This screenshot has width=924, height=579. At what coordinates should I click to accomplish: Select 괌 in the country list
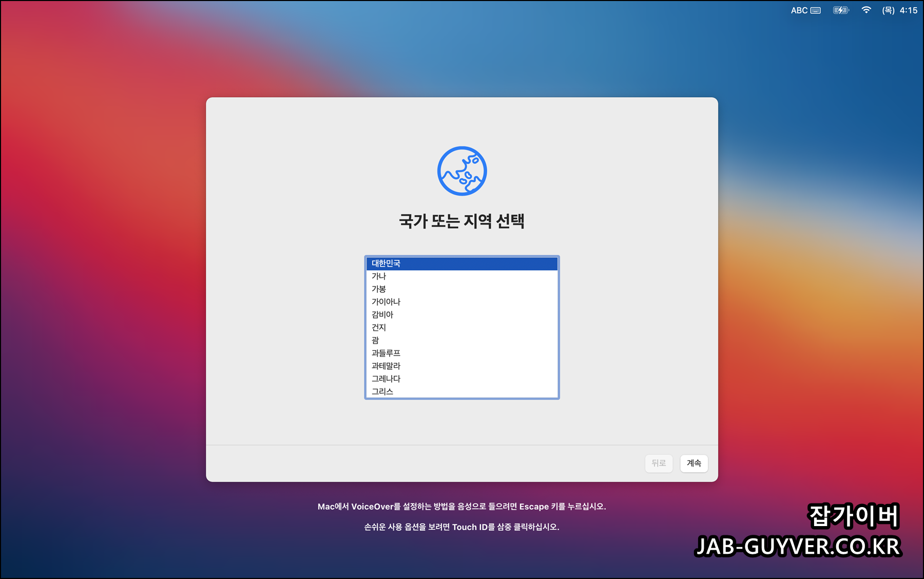point(462,341)
